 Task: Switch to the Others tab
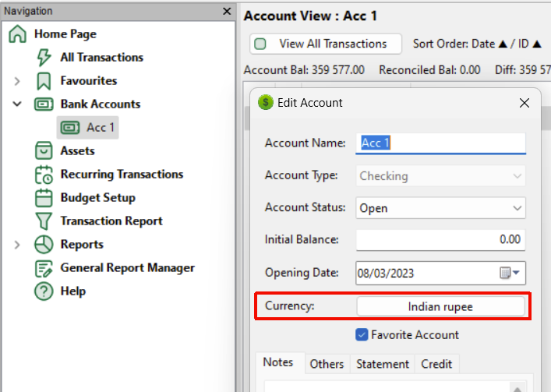coord(327,364)
